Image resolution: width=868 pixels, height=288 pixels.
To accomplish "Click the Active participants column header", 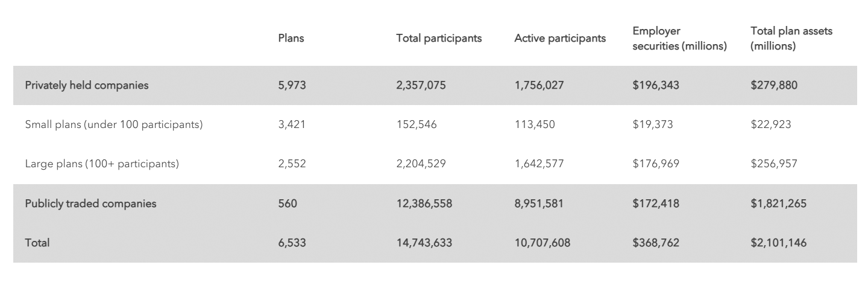I will (560, 38).
